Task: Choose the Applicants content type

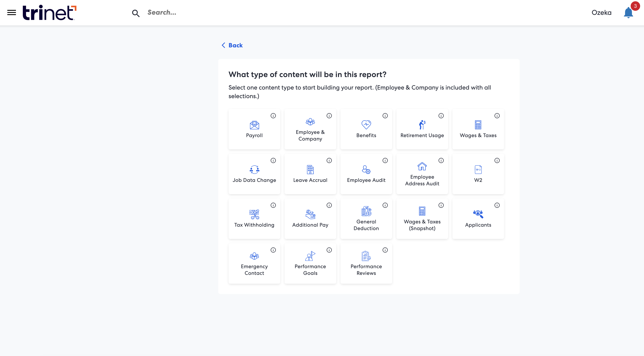Action: point(478,219)
